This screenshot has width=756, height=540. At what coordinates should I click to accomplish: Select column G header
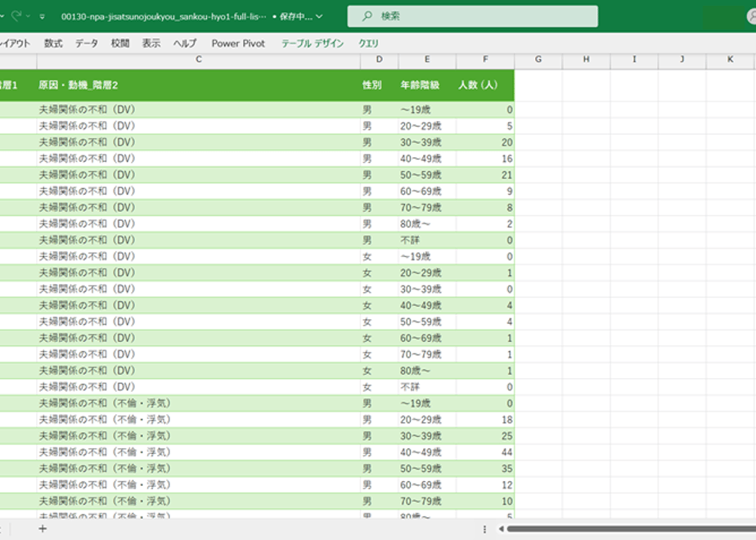[538, 59]
